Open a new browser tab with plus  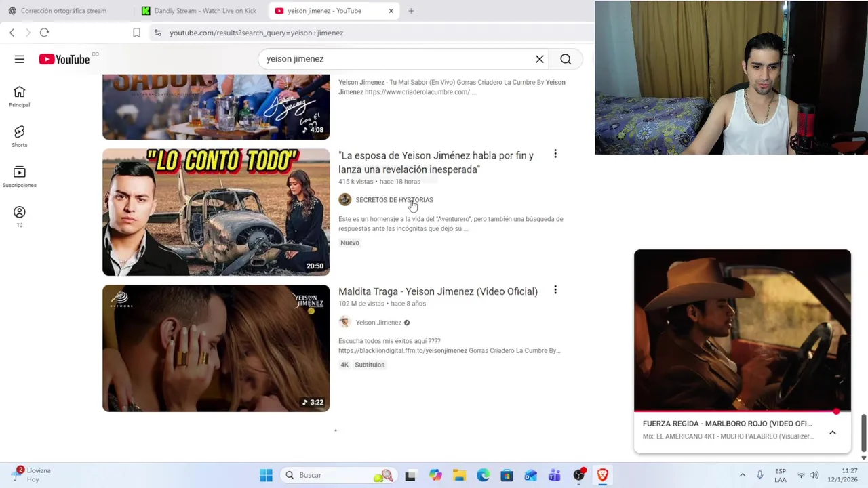[411, 11]
